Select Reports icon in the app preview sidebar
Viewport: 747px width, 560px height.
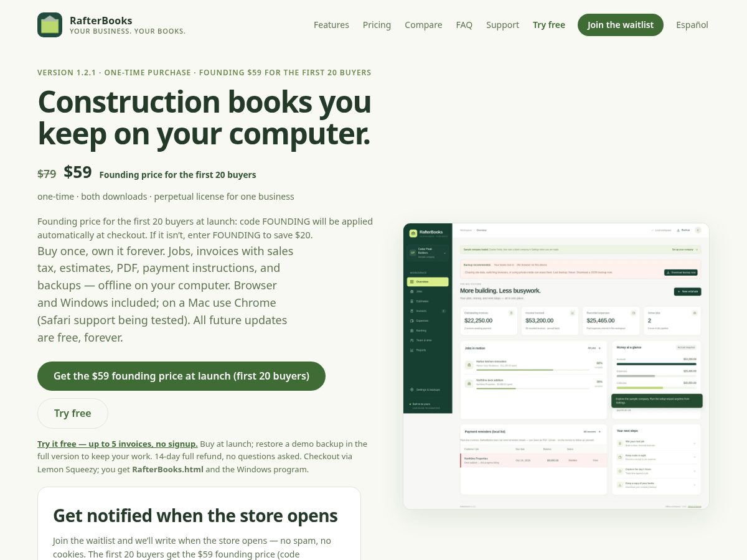click(x=412, y=350)
